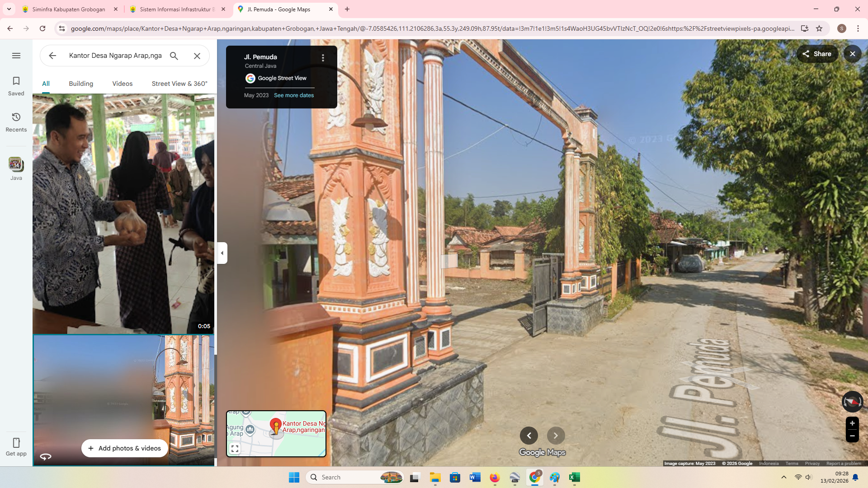Screen dimensions: 868x488
Task: Go back using search panel arrow
Action: click(52, 56)
